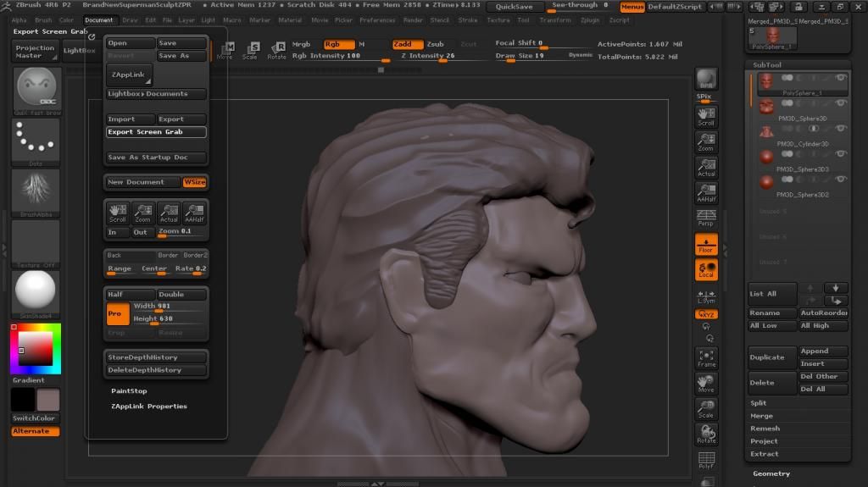Collapse the SubTool subpalette header
868x487 pixels.
click(x=766, y=64)
